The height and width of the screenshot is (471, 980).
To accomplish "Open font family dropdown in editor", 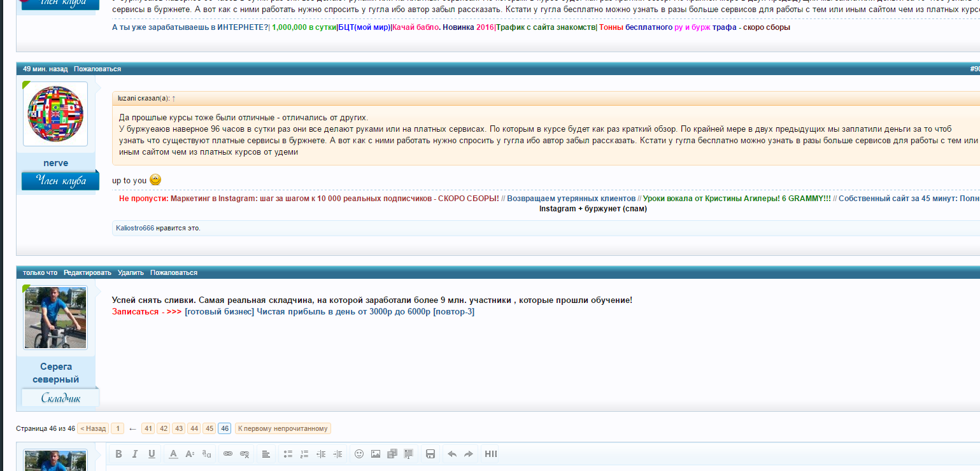I will (206, 454).
